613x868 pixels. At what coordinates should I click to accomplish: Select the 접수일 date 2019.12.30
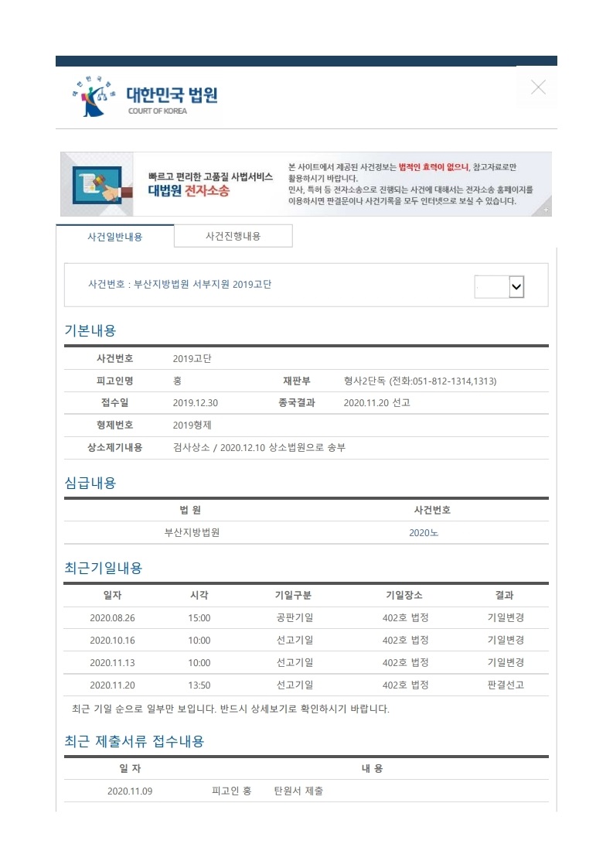point(196,402)
